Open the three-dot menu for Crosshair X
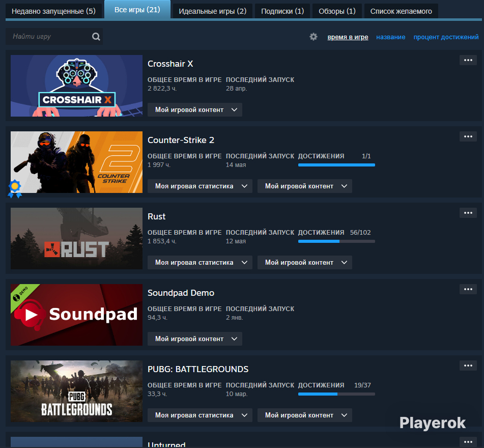484x448 pixels. pyautogui.click(x=468, y=60)
